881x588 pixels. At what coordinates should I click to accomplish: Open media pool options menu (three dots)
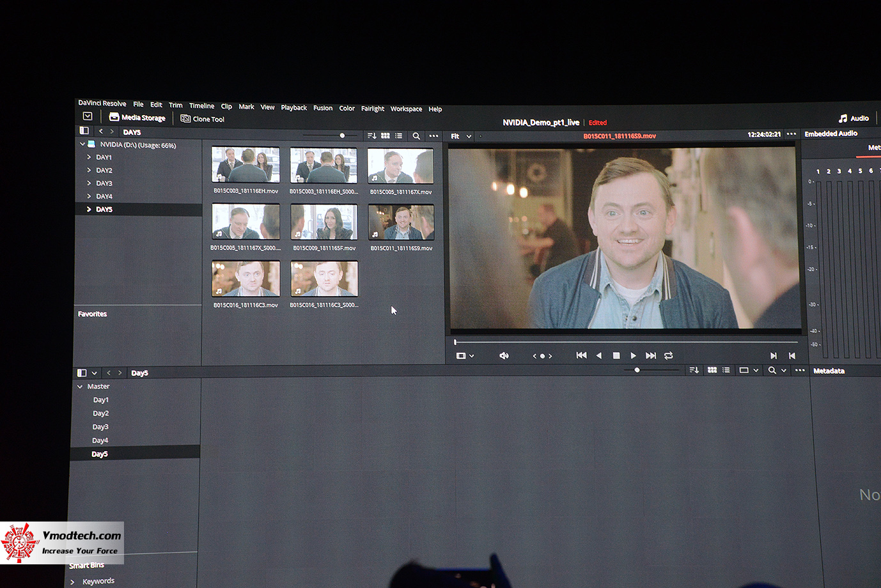pos(800,371)
